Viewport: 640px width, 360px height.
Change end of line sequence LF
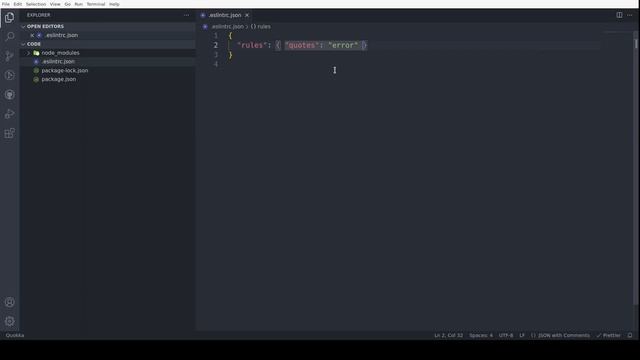(x=522, y=335)
